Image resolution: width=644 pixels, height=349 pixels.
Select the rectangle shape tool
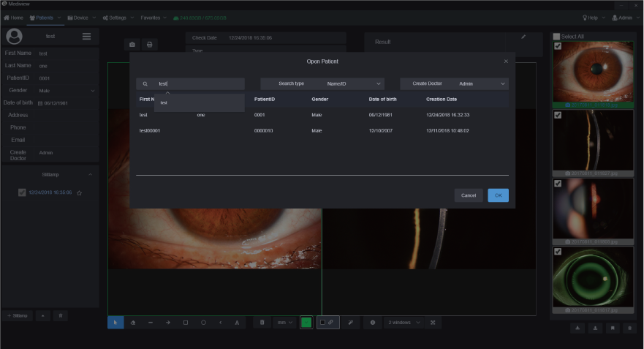coord(186,323)
